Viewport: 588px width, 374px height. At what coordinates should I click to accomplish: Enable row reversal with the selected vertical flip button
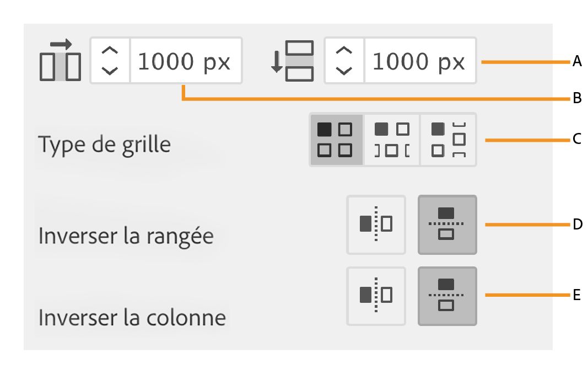tap(447, 225)
